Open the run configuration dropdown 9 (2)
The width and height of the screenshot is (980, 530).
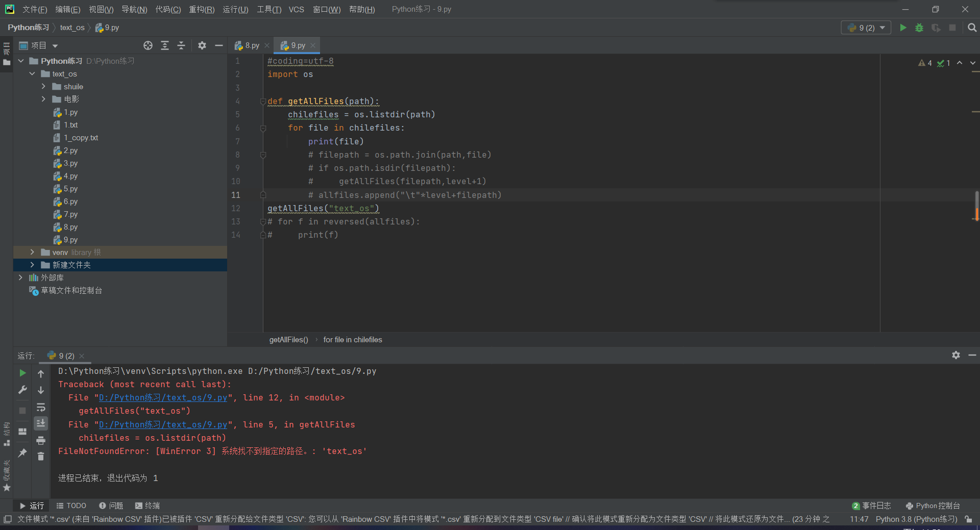(x=866, y=28)
